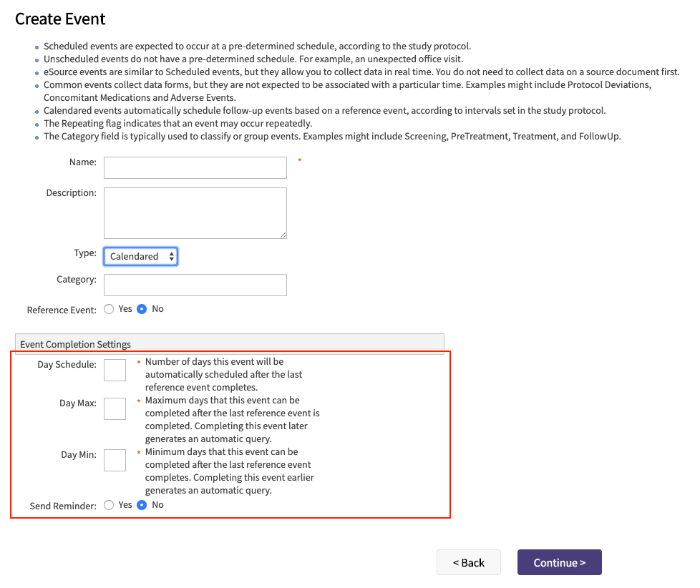Click the Name text field
This screenshot has height=588, width=700.
(x=195, y=168)
